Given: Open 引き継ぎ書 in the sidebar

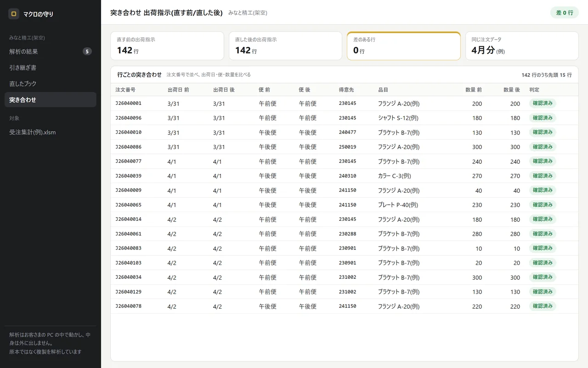Looking at the screenshot, I should pos(51,68).
